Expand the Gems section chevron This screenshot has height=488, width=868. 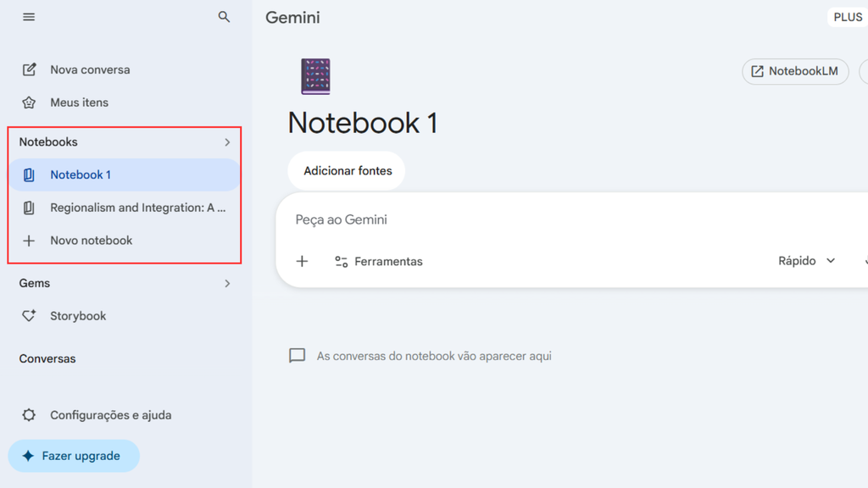click(x=226, y=283)
